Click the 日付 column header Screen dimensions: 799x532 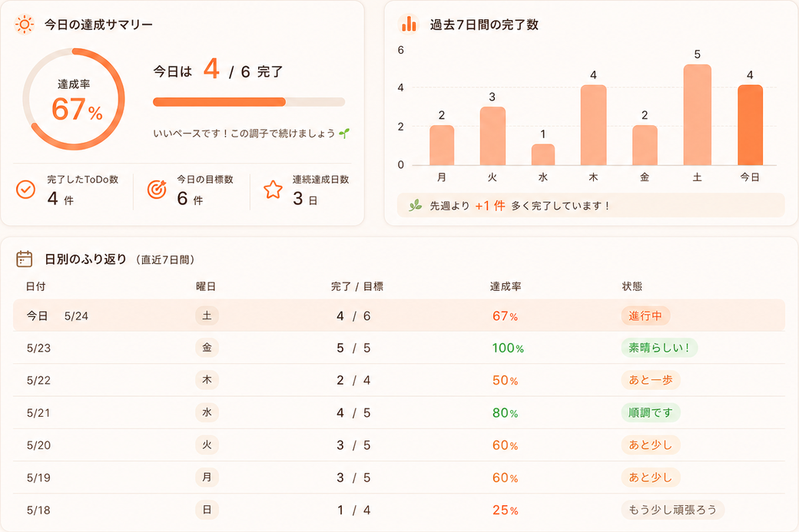click(35, 286)
